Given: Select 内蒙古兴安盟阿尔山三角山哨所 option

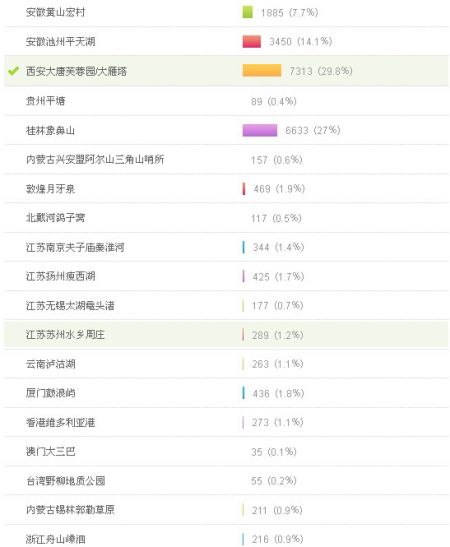Looking at the screenshot, I should (x=226, y=159).
